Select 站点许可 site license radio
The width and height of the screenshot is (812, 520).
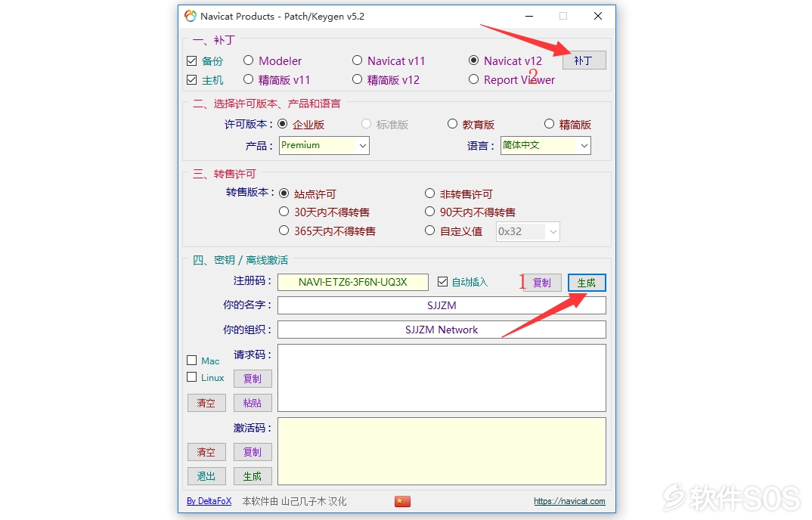[284, 193]
